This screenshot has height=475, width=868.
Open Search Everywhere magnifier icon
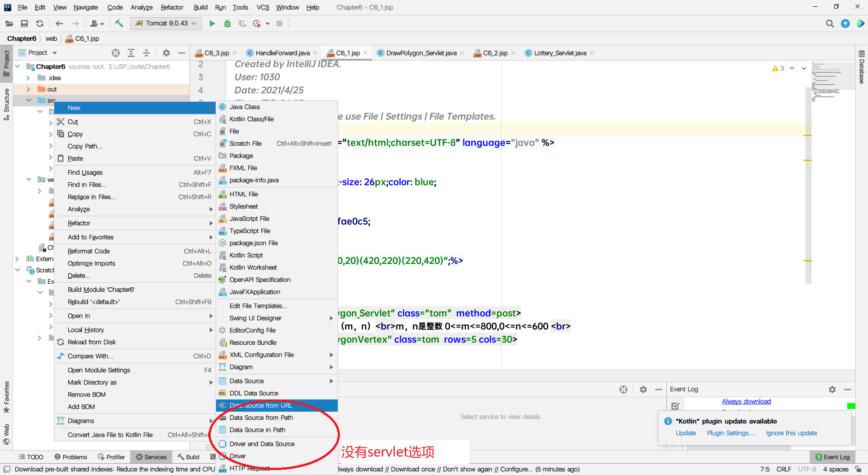tap(830, 24)
